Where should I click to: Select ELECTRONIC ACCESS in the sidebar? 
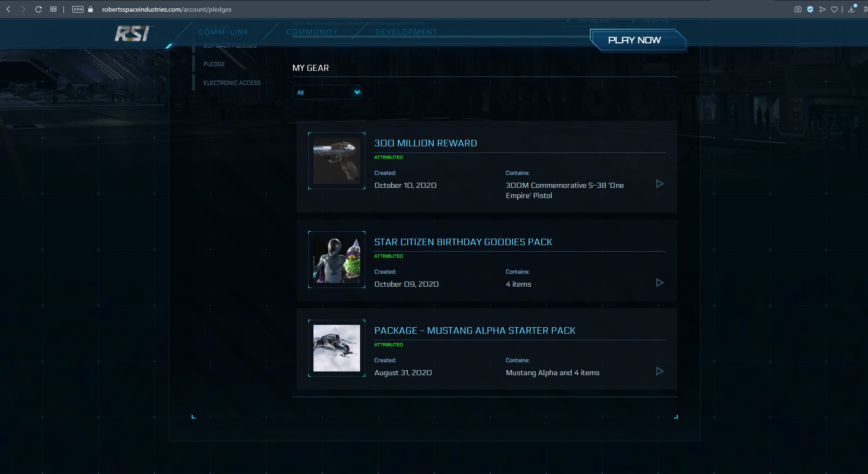click(x=232, y=83)
